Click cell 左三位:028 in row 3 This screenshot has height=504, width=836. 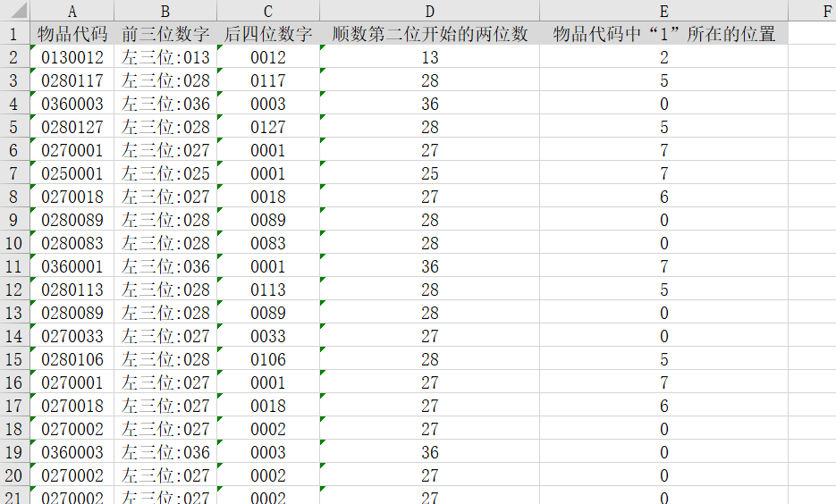165,80
